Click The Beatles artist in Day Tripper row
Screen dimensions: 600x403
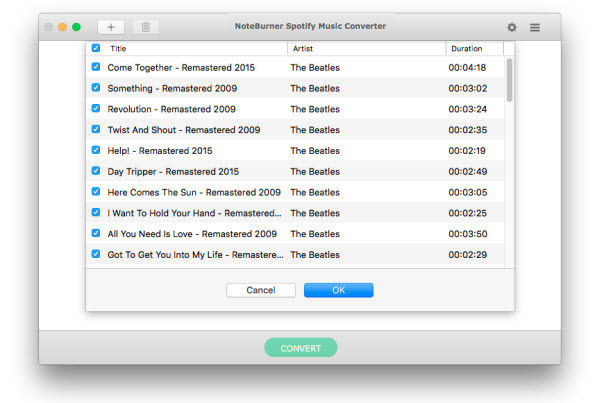tap(315, 171)
